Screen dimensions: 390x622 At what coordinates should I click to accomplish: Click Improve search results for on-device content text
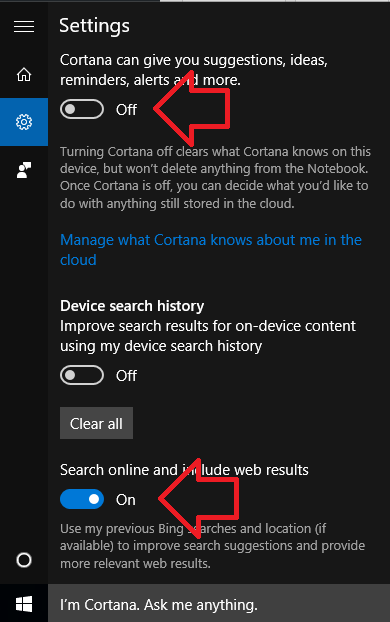coord(208,336)
